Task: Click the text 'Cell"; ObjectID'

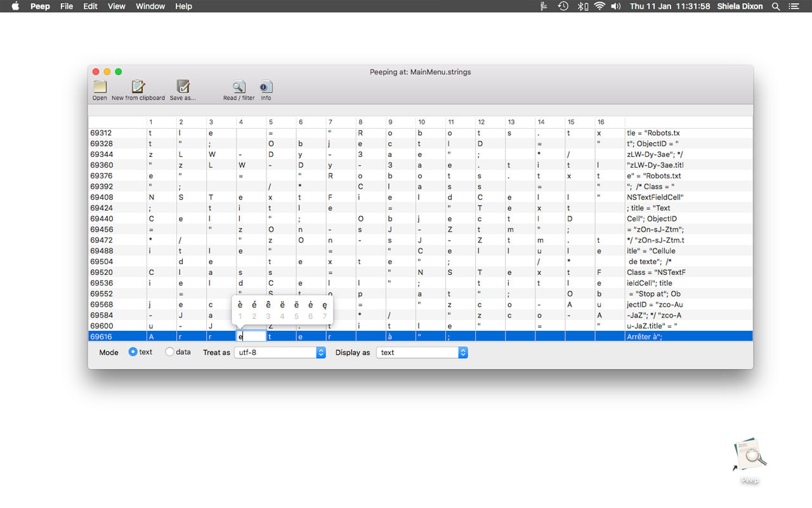Action: tap(652, 218)
